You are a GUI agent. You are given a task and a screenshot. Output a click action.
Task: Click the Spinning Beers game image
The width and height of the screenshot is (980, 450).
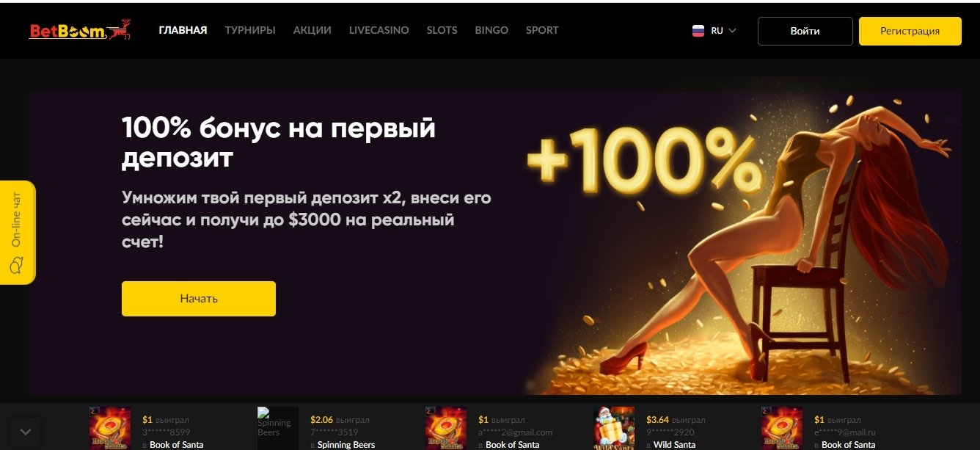(278, 428)
